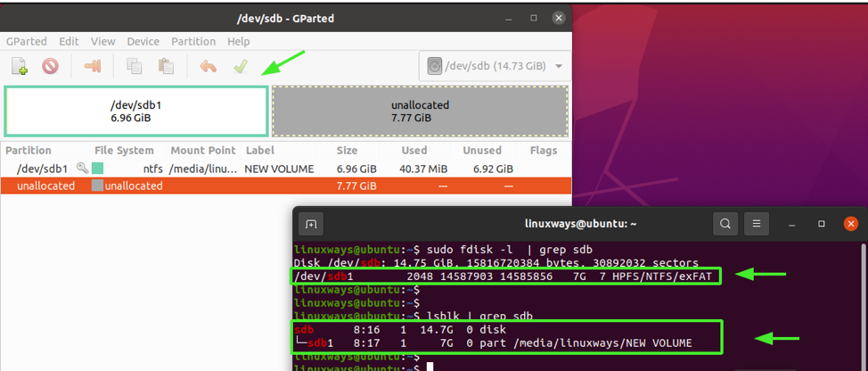868x371 pixels.
Task: Sort by the Used column header
Action: (x=414, y=151)
